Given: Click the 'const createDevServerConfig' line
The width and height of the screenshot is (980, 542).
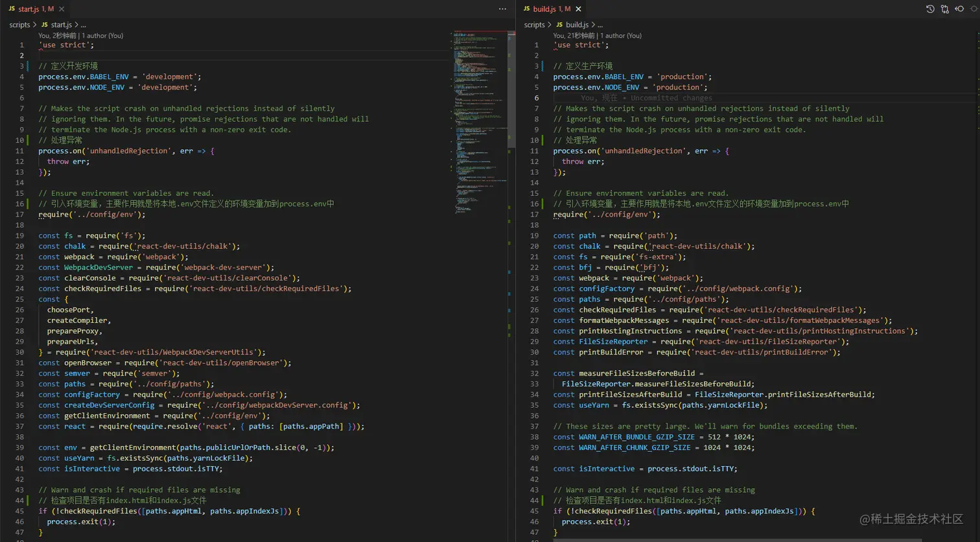Looking at the screenshot, I should [x=199, y=405].
